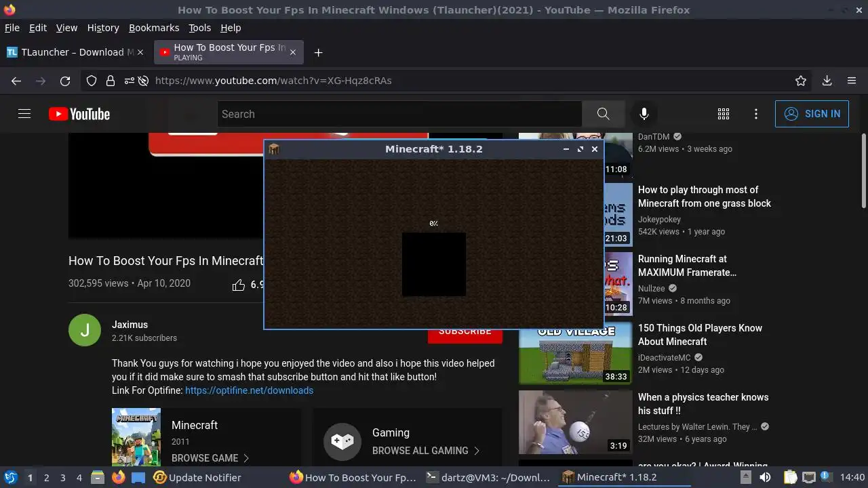This screenshot has width=868, height=488.
Task: Click the volume speaker tray icon
Action: [765, 477]
